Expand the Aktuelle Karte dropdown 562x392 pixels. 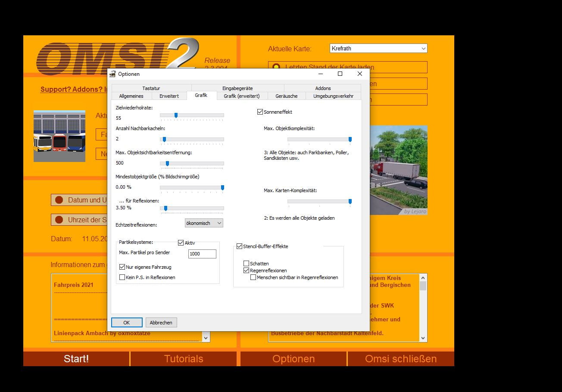(x=378, y=49)
